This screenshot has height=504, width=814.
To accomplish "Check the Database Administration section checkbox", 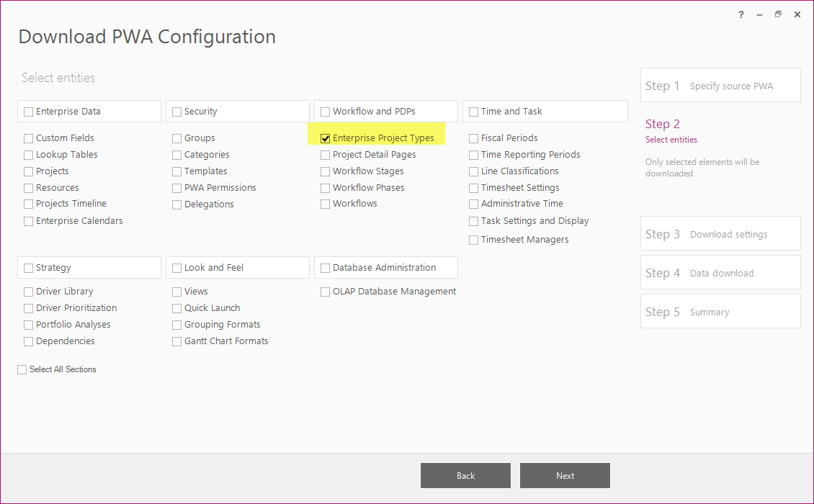I will (326, 269).
